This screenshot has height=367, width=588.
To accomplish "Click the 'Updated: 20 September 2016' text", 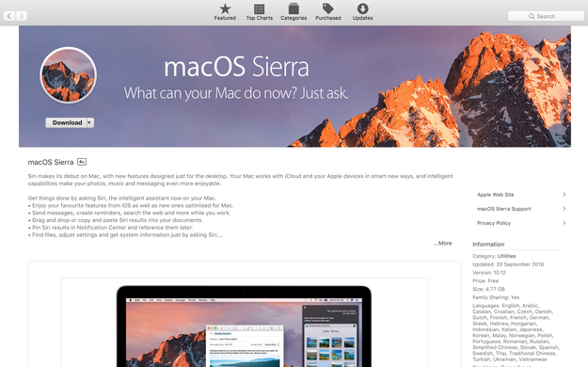I will (x=508, y=264).
